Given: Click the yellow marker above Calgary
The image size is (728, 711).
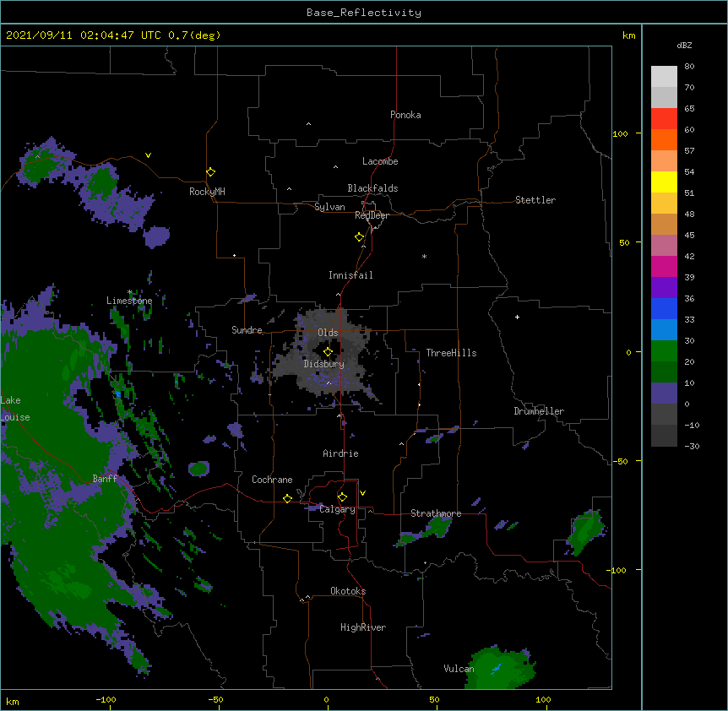Looking at the screenshot, I should pos(342,497).
